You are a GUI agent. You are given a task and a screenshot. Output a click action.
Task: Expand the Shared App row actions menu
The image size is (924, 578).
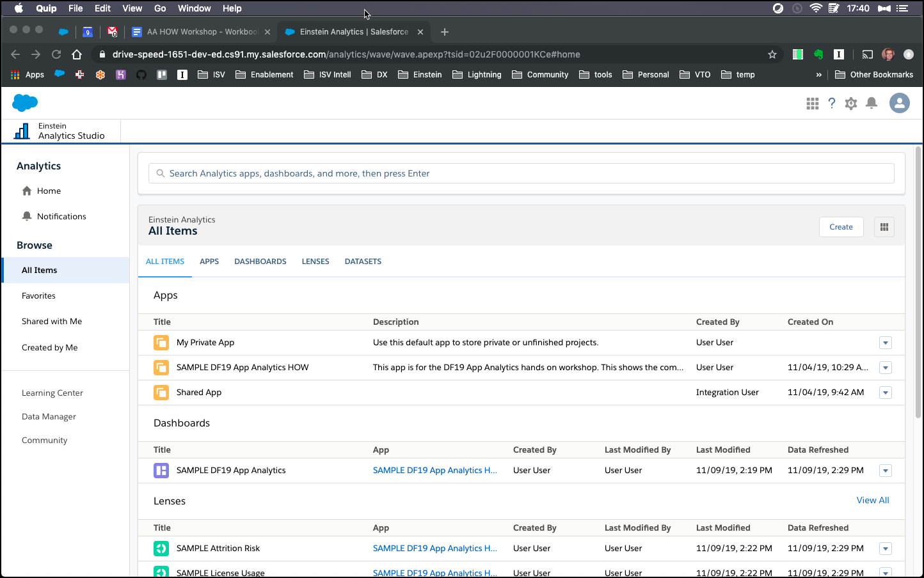coord(886,393)
